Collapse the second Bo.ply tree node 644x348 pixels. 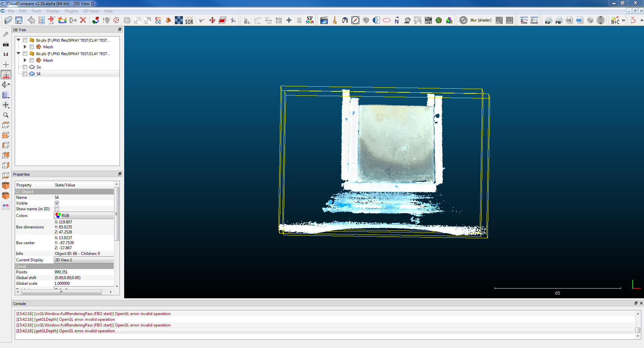pyautogui.click(x=18, y=53)
